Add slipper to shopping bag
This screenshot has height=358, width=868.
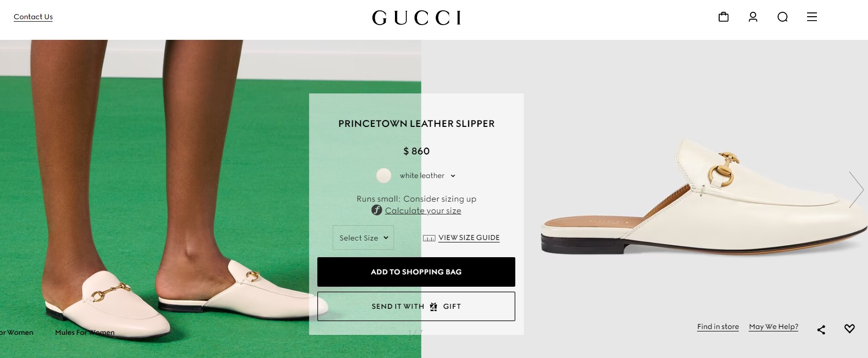(416, 272)
